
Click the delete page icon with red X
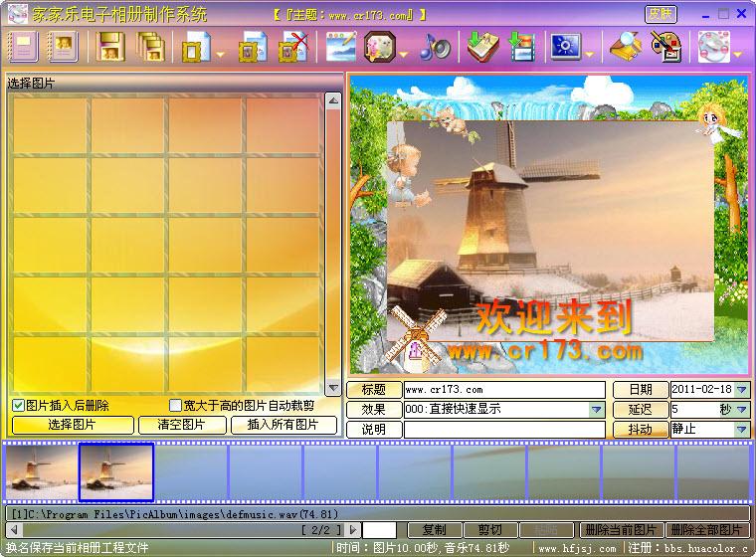(293, 47)
